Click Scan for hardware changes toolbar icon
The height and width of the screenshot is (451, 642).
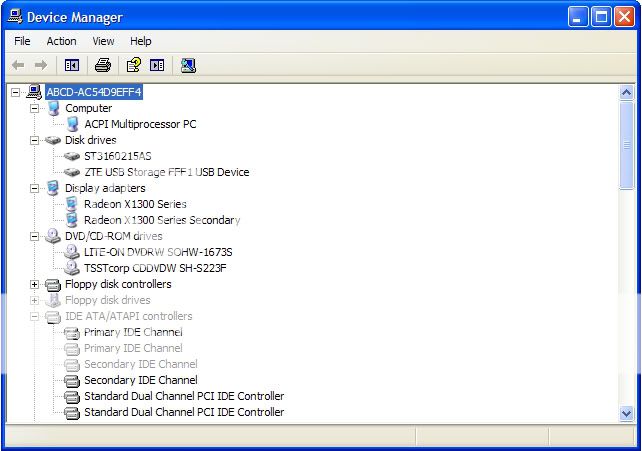coord(188,65)
